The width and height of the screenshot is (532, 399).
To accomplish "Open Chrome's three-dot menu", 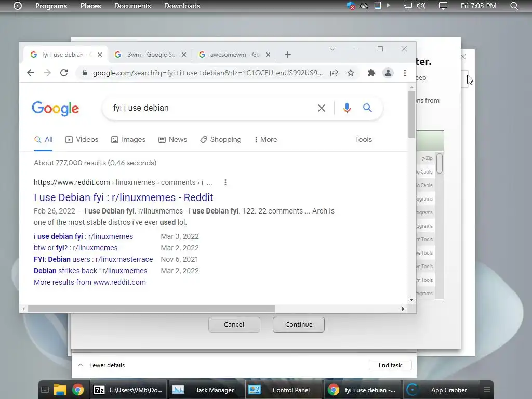I will point(405,73).
